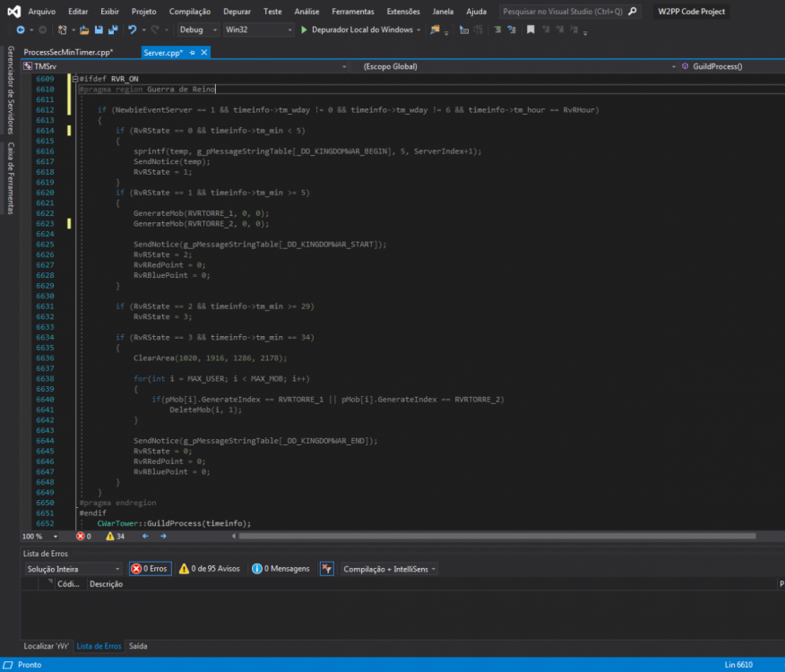Click the find in files icon

coord(435,30)
